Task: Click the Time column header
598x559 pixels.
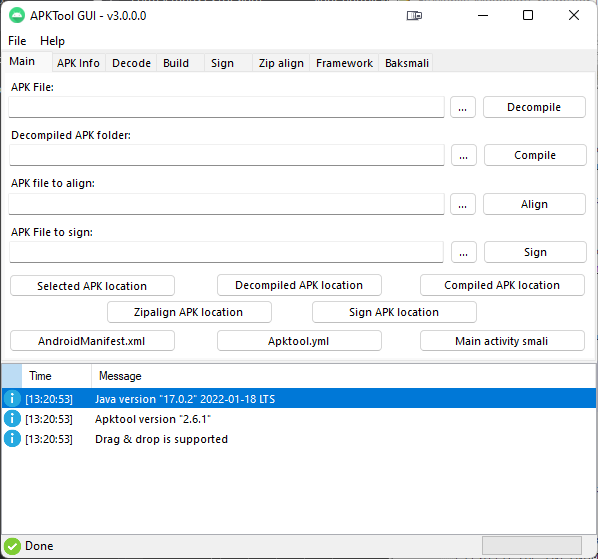Action: (56, 376)
